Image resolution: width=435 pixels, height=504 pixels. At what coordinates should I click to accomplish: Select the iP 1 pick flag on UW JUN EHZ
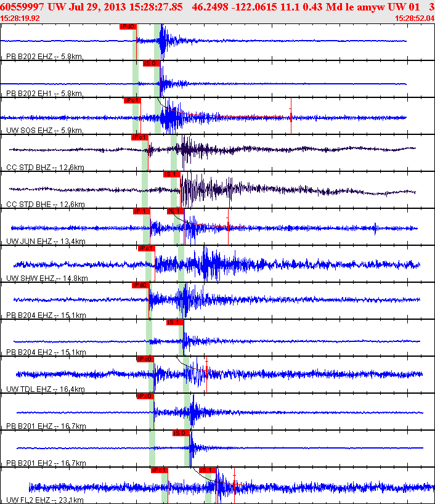tap(142, 211)
